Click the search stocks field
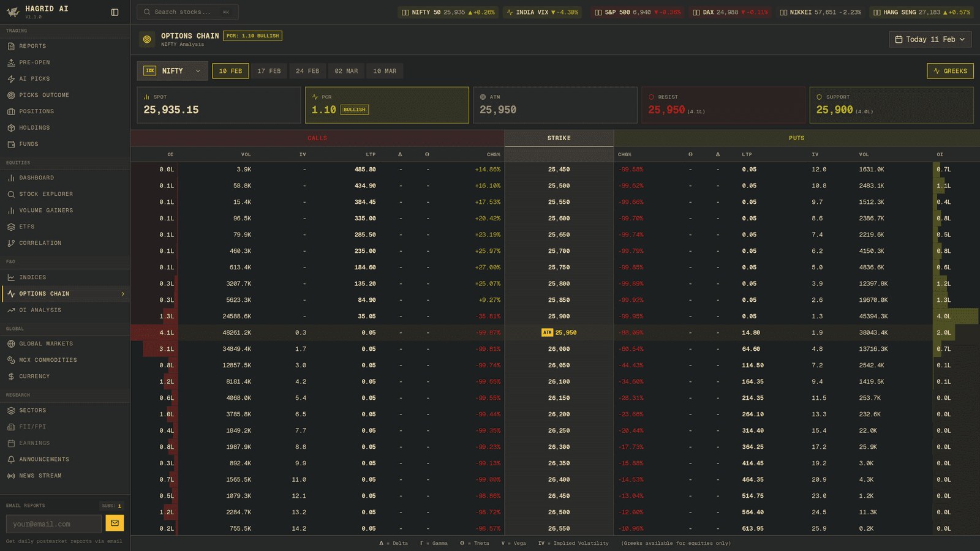 187,12
